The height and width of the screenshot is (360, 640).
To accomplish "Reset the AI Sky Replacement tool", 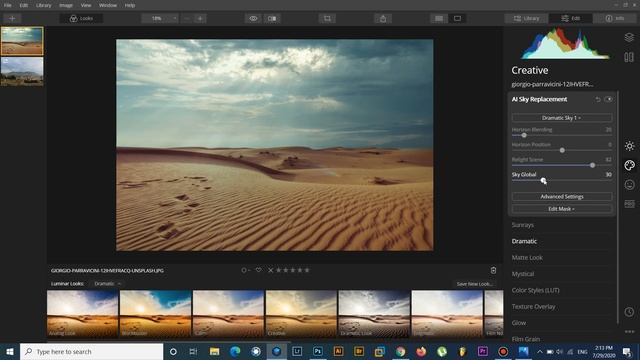I will click(x=598, y=99).
